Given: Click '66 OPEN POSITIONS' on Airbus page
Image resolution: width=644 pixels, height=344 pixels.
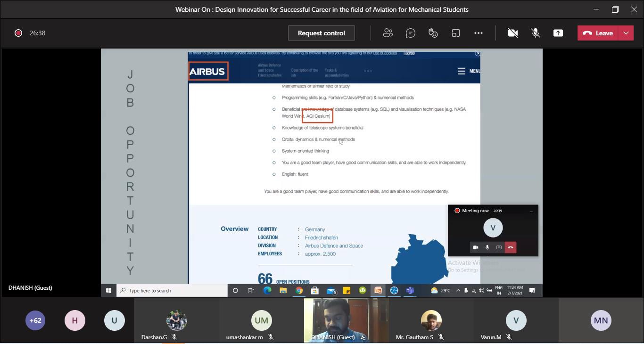Looking at the screenshot, I should pos(284,279).
